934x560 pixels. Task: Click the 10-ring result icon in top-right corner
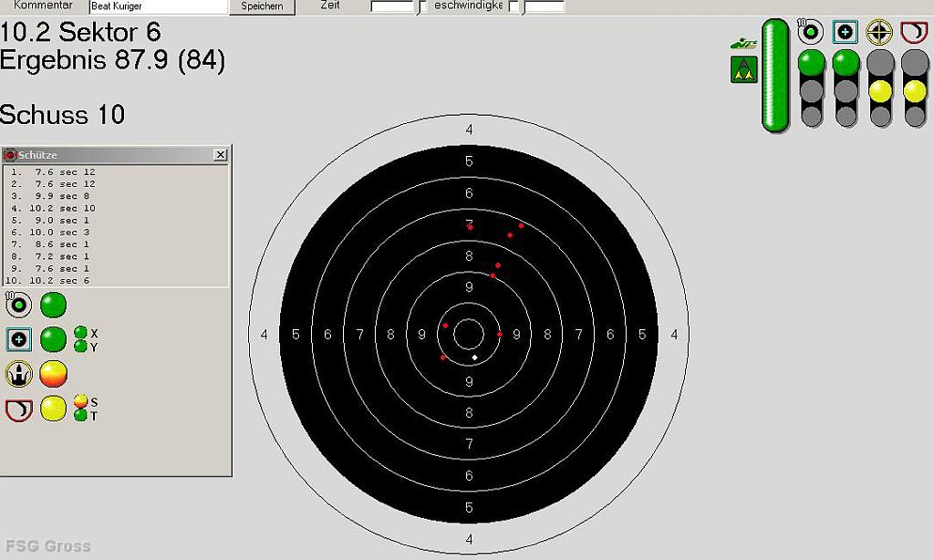pos(810,32)
